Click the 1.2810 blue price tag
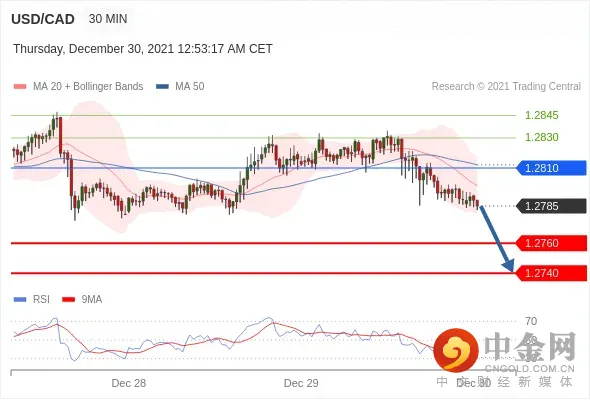The width and height of the screenshot is (590, 400). point(551,168)
